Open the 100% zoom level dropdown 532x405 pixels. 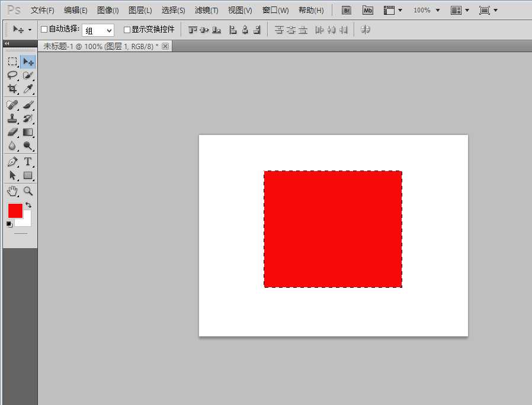(x=427, y=11)
